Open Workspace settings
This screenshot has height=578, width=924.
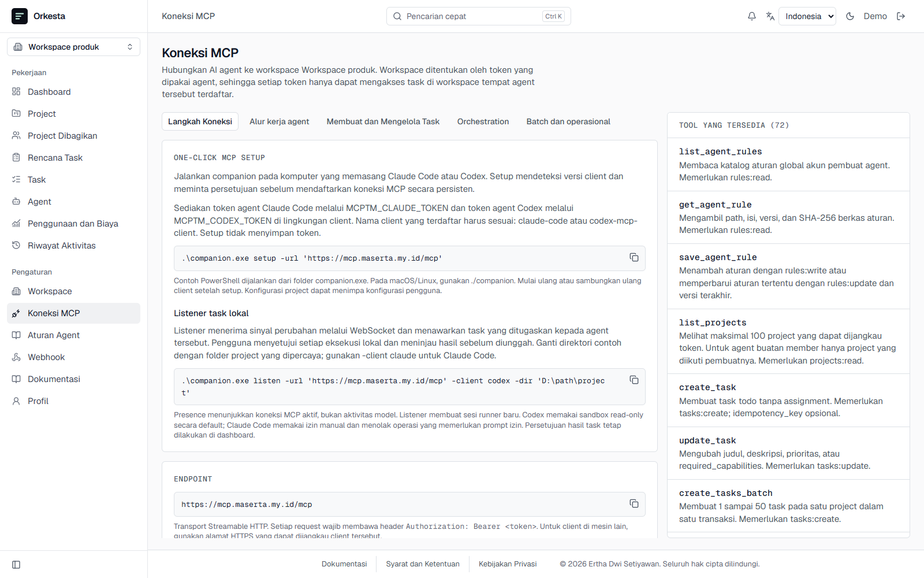[73, 291]
